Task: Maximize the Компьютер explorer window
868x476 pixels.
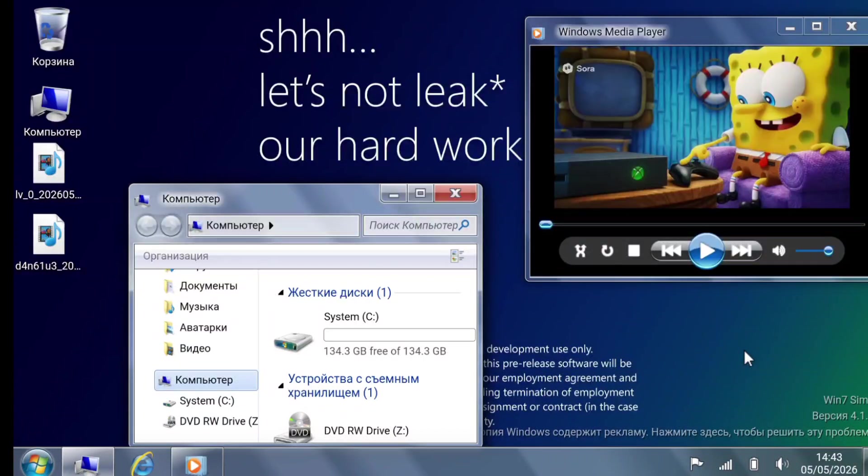Action: 420,193
